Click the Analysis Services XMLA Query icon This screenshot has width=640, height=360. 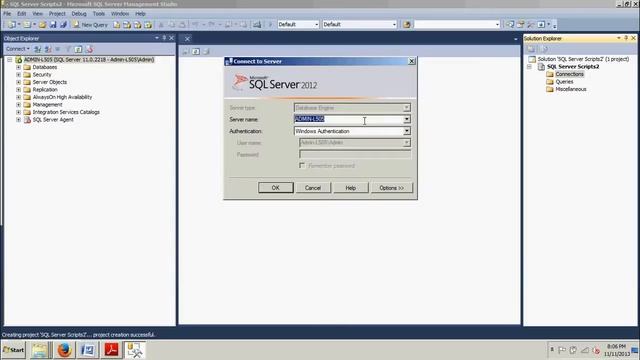click(148, 24)
